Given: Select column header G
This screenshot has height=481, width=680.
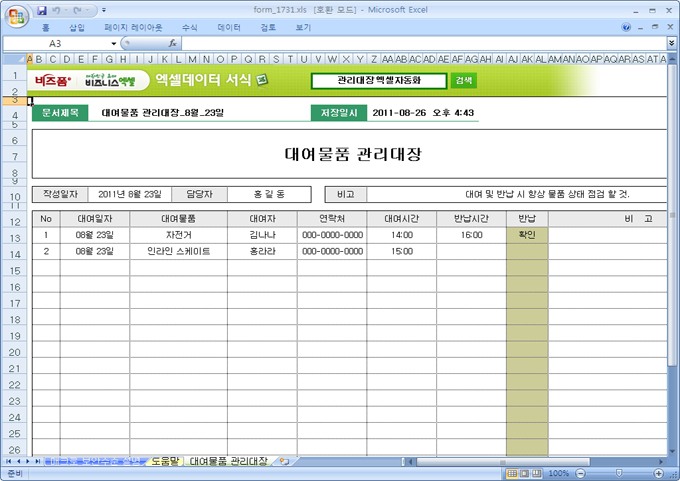Looking at the screenshot, I should 109,59.
